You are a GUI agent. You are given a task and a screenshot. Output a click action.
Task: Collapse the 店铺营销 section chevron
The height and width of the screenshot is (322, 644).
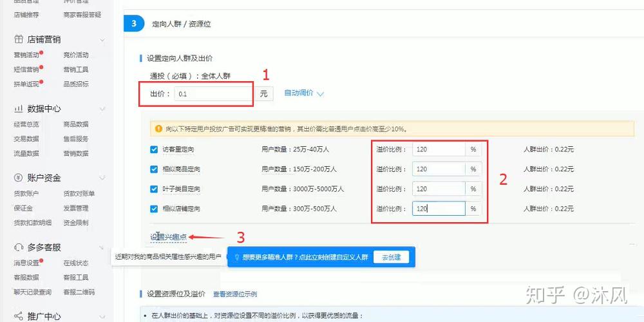tap(102, 40)
